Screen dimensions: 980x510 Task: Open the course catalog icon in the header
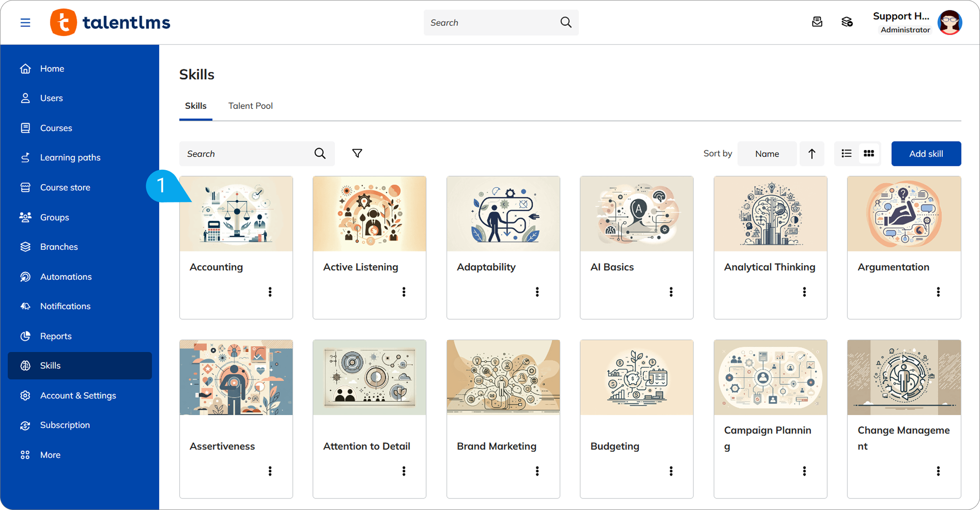click(x=847, y=22)
